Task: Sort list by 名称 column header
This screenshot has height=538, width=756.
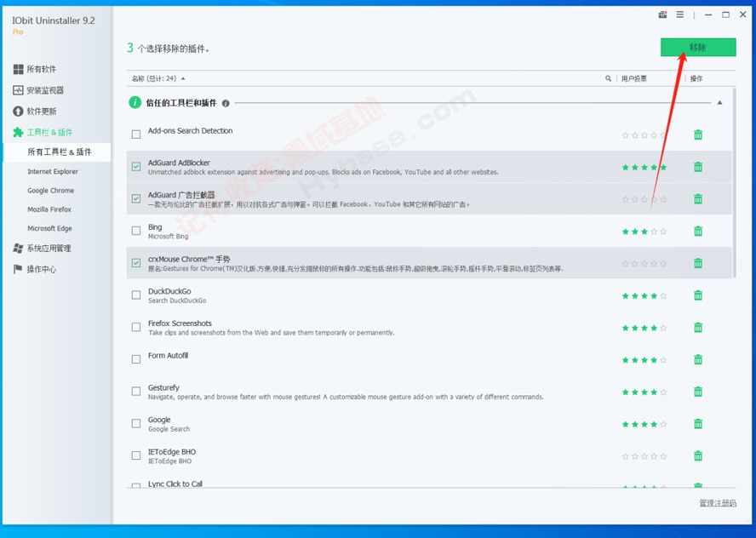Action: (x=154, y=78)
